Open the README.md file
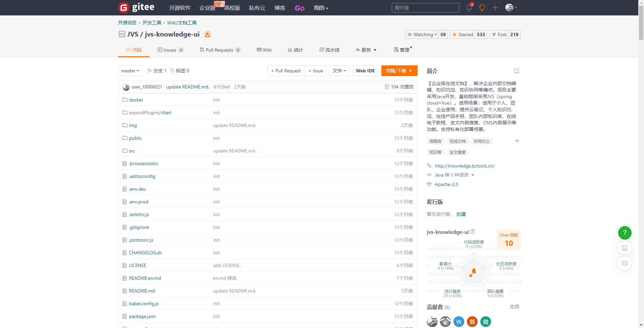The width and height of the screenshot is (644, 328). pyautogui.click(x=142, y=291)
